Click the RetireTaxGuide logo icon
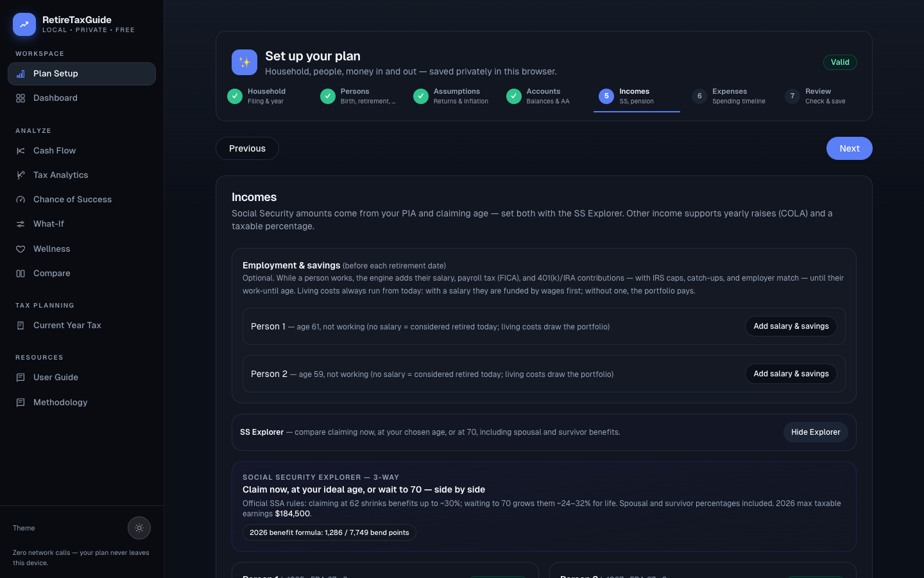This screenshot has width=924, height=578. pos(24,24)
